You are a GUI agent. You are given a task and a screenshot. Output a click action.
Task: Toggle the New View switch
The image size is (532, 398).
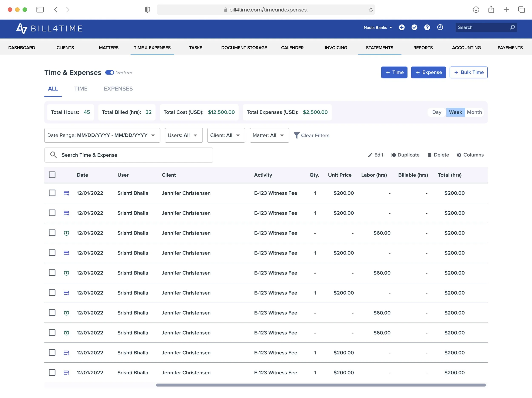click(110, 72)
